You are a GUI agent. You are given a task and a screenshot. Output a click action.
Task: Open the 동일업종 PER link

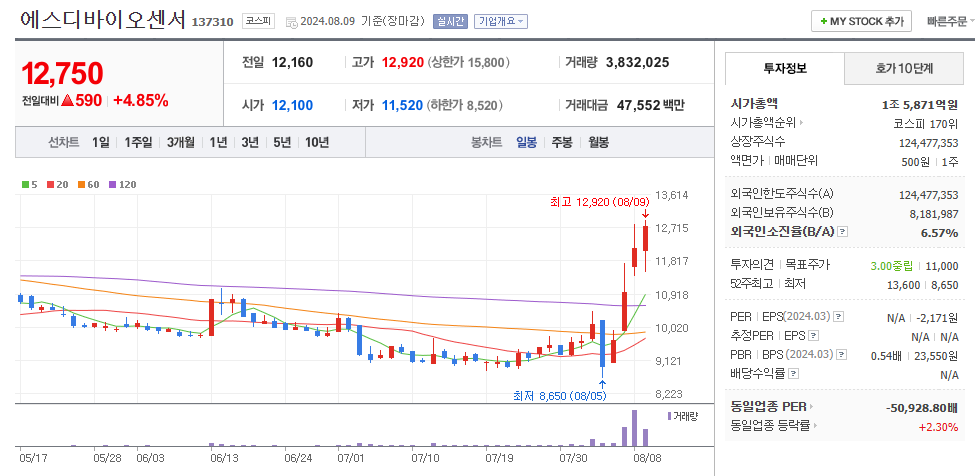[x=772, y=407]
